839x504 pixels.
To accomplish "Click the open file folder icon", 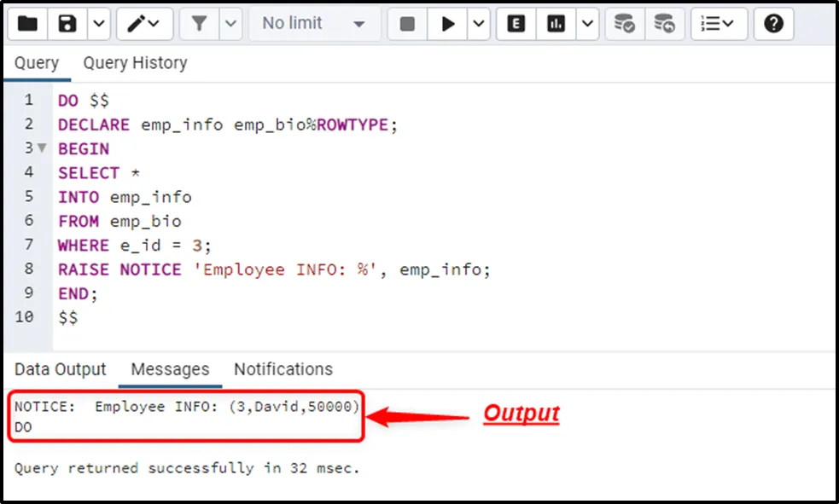I will pos(27,24).
